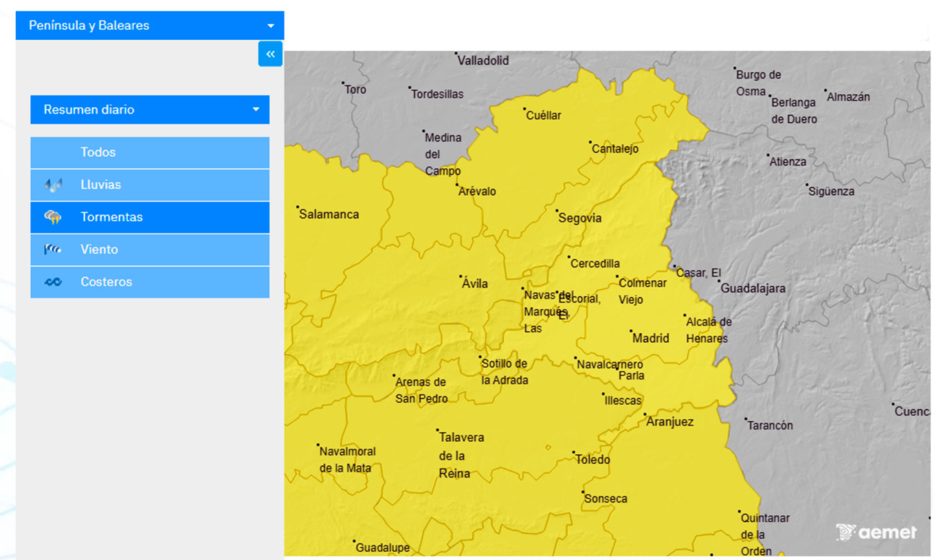The height and width of the screenshot is (560, 939).
Task: Click the Segovia label on the map
Action: pos(580,219)
